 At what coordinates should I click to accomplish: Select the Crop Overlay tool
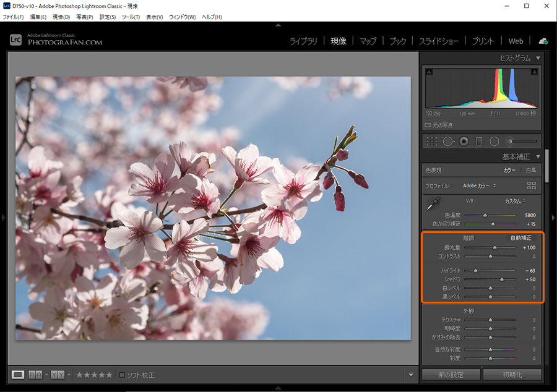pos(431,141)
